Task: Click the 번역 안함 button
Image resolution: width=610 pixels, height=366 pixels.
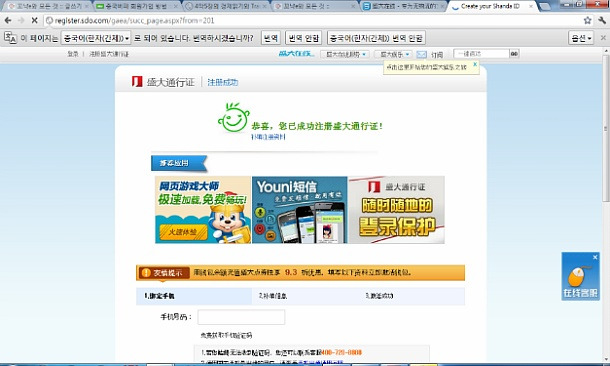Action: point(303,38)
